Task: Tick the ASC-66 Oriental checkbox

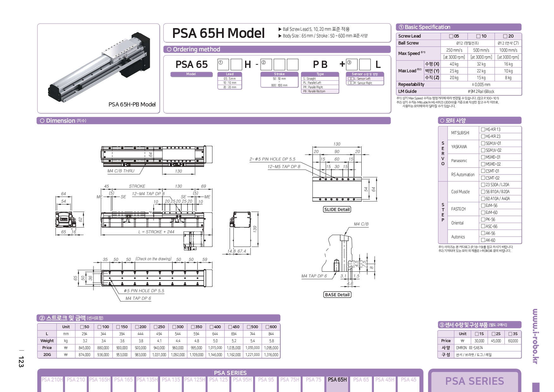Action: tap(483, 226)
